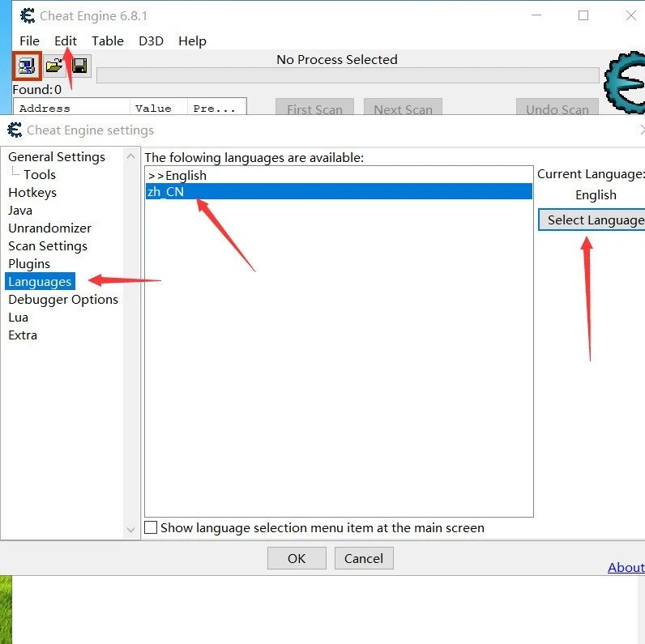Select >>English in language list

click(339, 175)
